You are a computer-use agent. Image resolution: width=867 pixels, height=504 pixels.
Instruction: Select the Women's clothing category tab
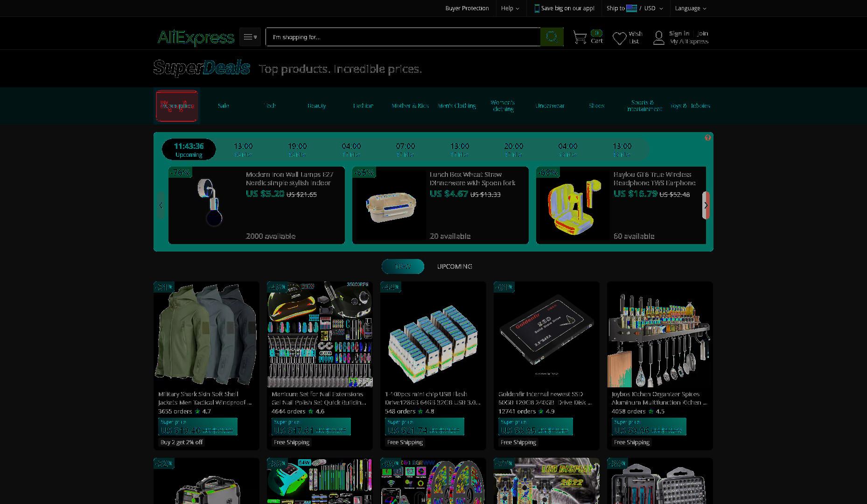coord(503,106)
